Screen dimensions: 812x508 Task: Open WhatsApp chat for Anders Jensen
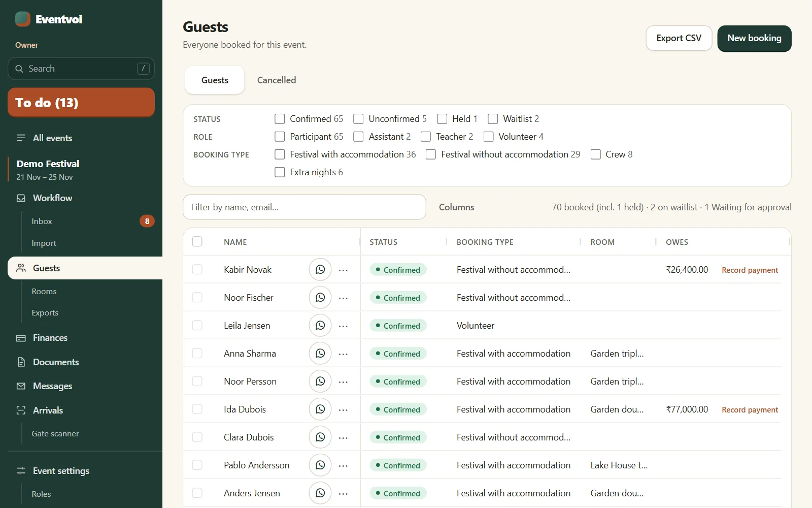pyautogui.click(x=320, y=493)
